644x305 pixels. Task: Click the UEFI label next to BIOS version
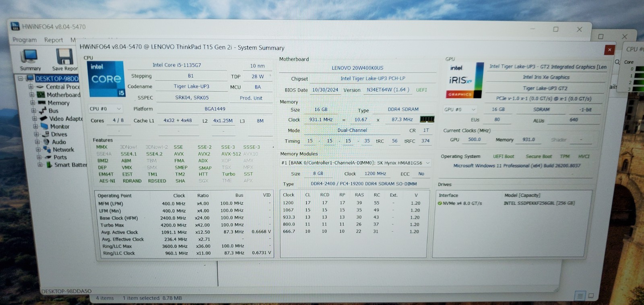pos(421,90)
